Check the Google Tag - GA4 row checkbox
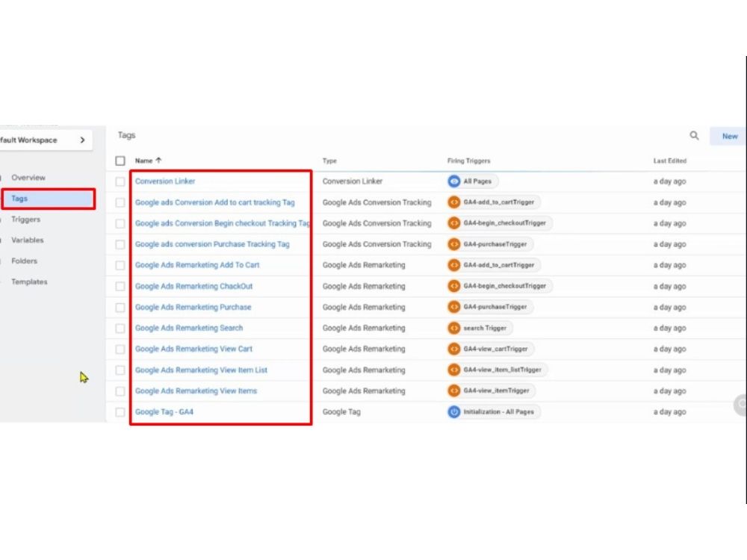747x560 pixels. pos(120,412)
